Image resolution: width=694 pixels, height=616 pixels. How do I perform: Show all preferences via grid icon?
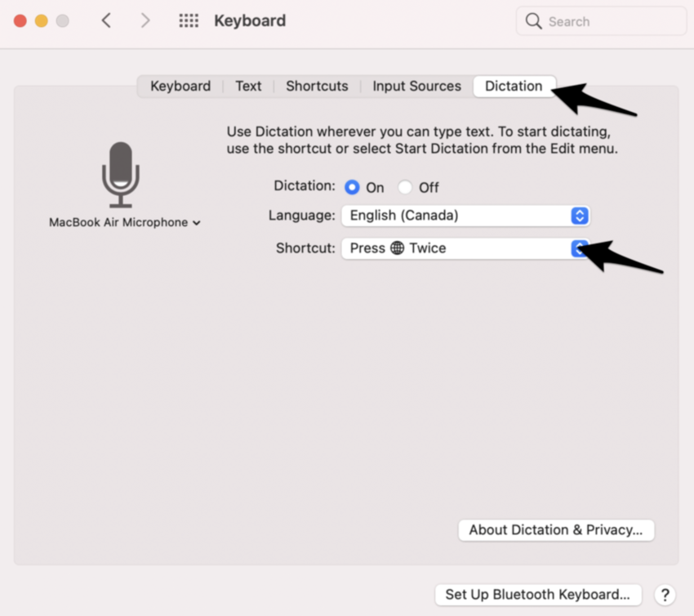[189, 21]
